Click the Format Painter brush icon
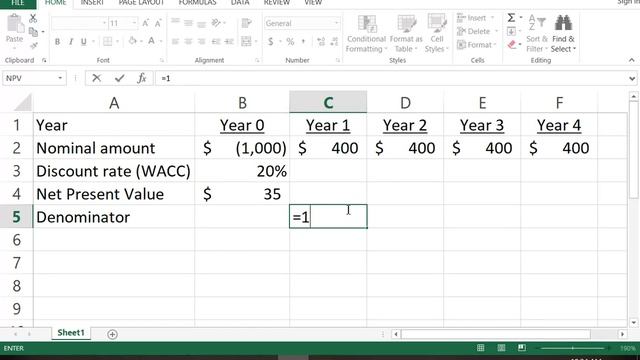The image size is (640, 360). coord(33,45)
